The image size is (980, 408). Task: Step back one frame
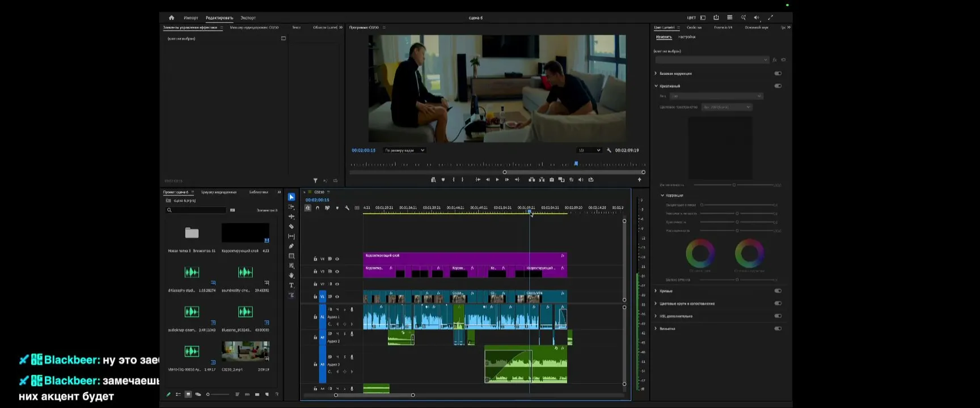[x=488, y=180]
